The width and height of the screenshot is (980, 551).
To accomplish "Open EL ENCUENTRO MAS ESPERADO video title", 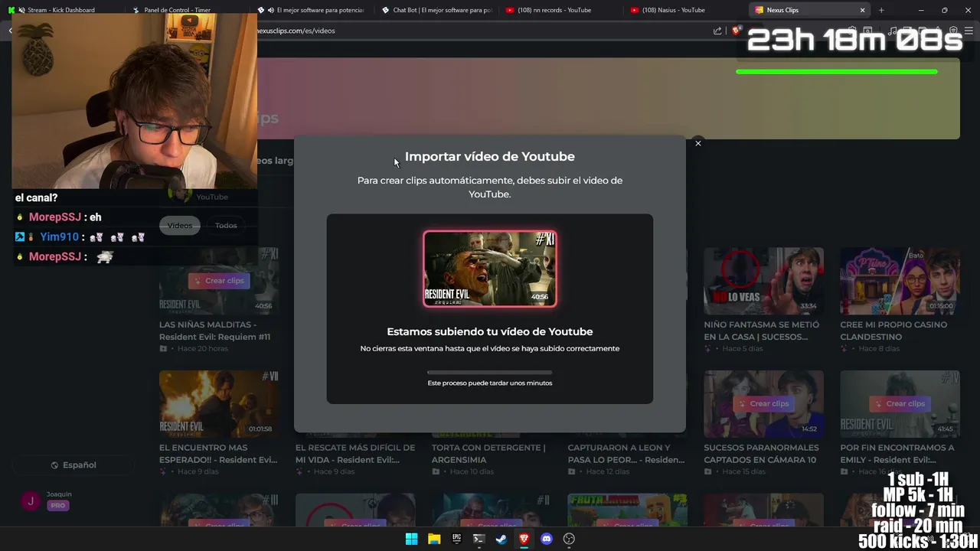I will [218, 454].
